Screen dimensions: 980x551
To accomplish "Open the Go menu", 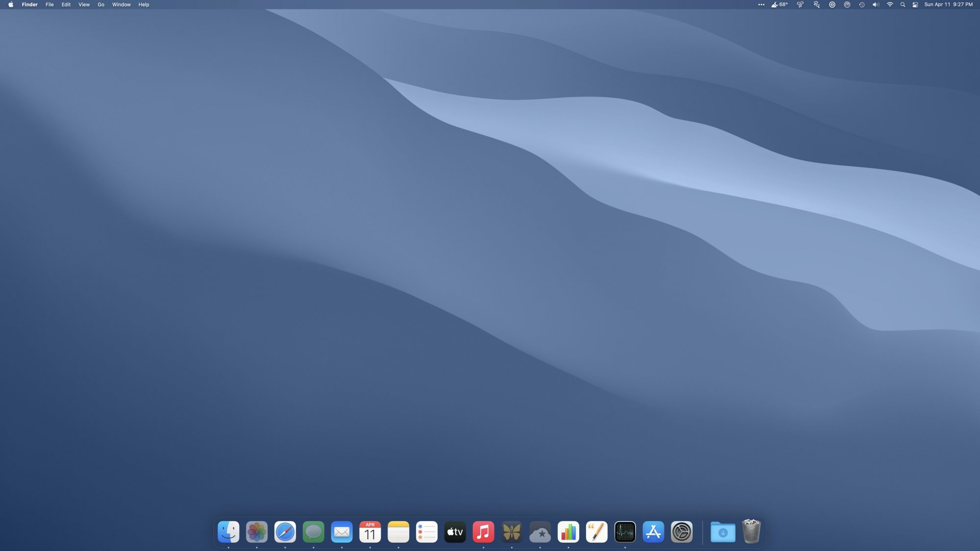I will pyautogui.click(x=101, y=4).
